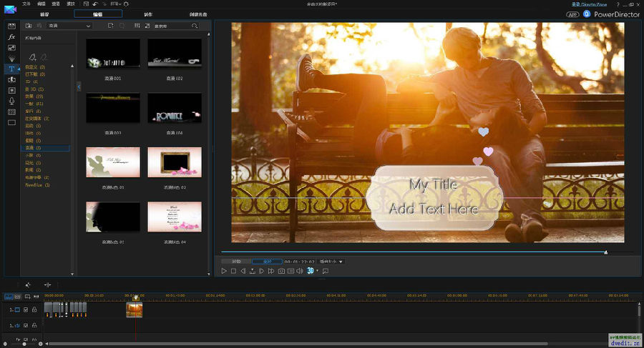Open the Title Room (T) in sidebar

pyautogui.click(x=11, y=69)
